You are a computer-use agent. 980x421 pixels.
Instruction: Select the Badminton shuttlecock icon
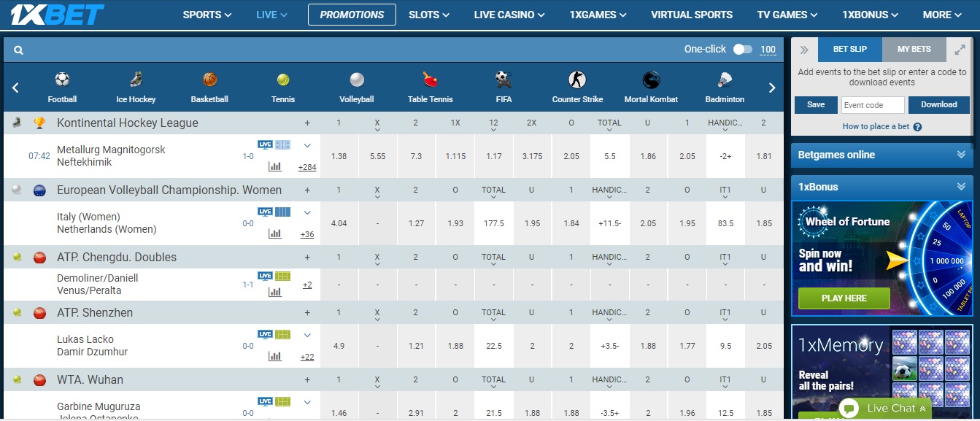(x=725, y=80)
